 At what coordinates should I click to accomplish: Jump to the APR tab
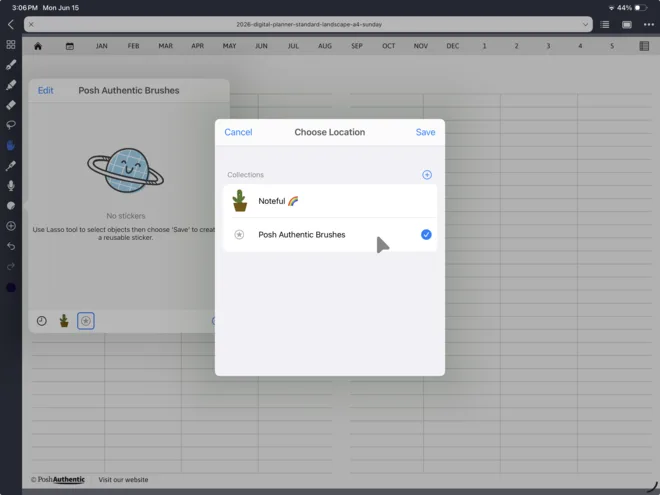coord(197,46)
